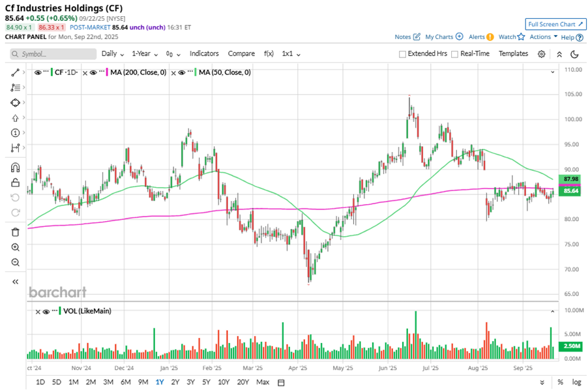Toggle log scale mode

click(x=576, y=382)
